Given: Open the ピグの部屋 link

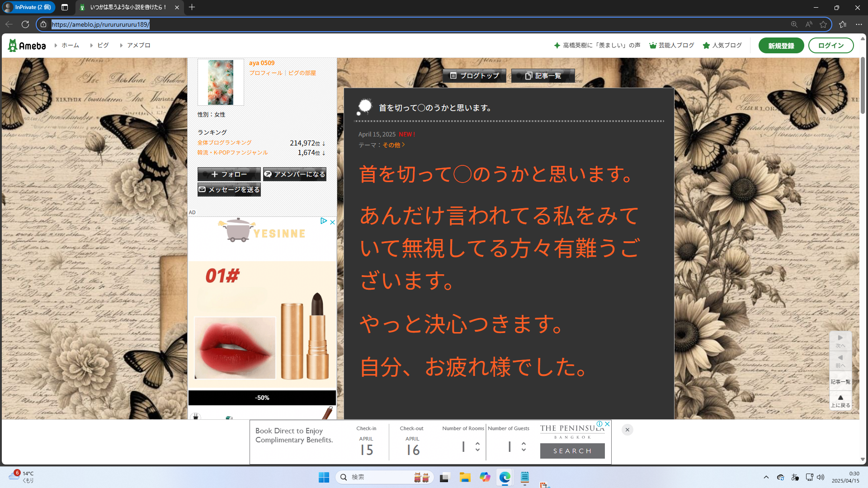Looking at the screenshot, I should (x=302, y=73).
